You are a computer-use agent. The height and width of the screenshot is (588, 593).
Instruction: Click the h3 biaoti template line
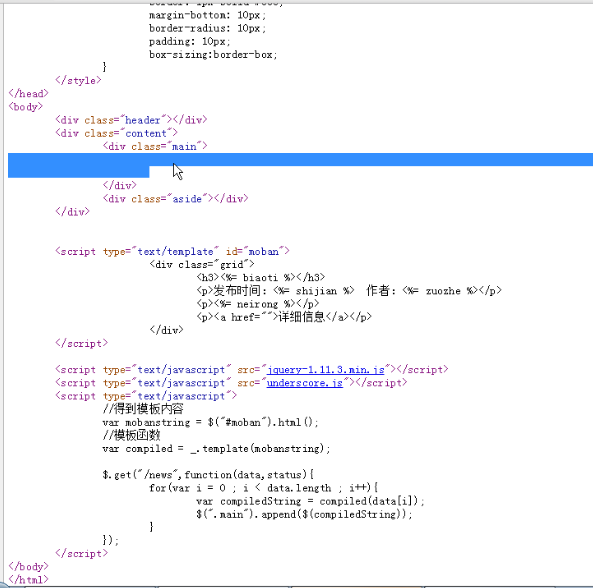click(261, 278)
